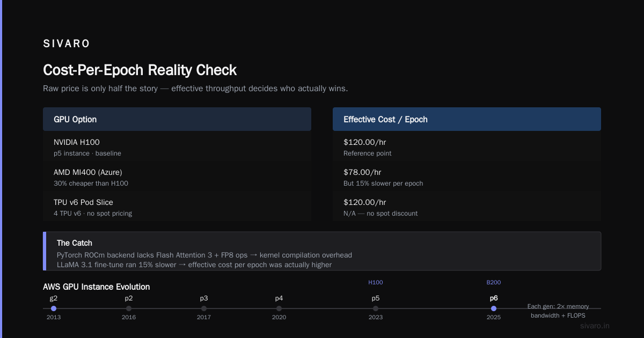Click the 'Each gen: 2× memory bandwidth' note

tap(558, 311)
